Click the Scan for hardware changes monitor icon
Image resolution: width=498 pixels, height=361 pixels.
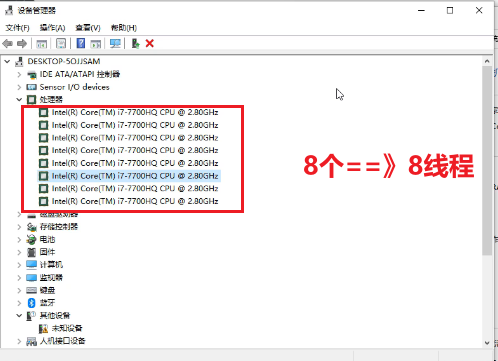115,43
